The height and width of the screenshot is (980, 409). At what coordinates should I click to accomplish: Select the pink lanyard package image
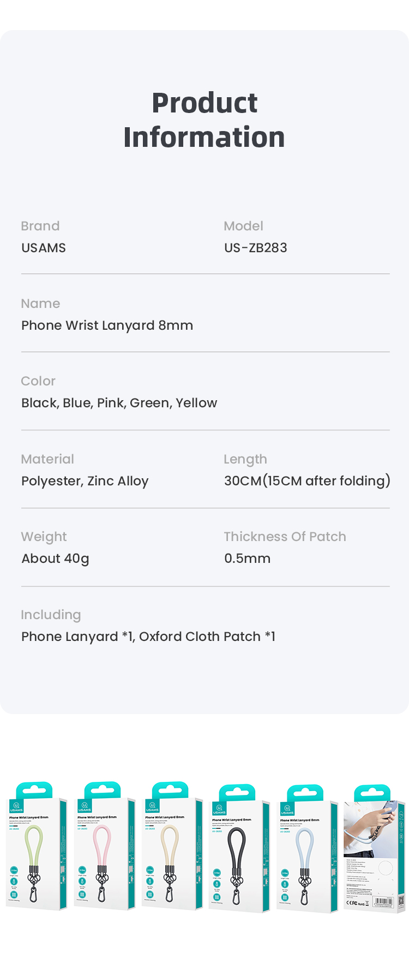coord(104,846)
